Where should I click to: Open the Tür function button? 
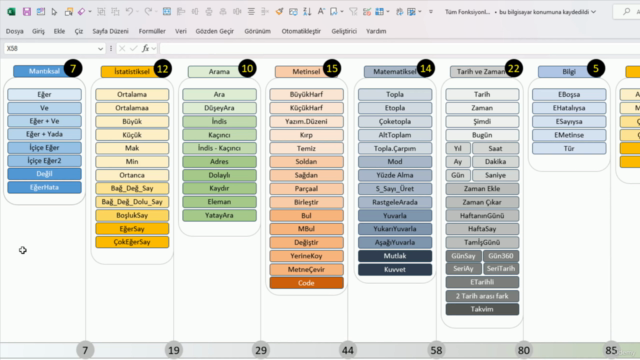[569, 149]
